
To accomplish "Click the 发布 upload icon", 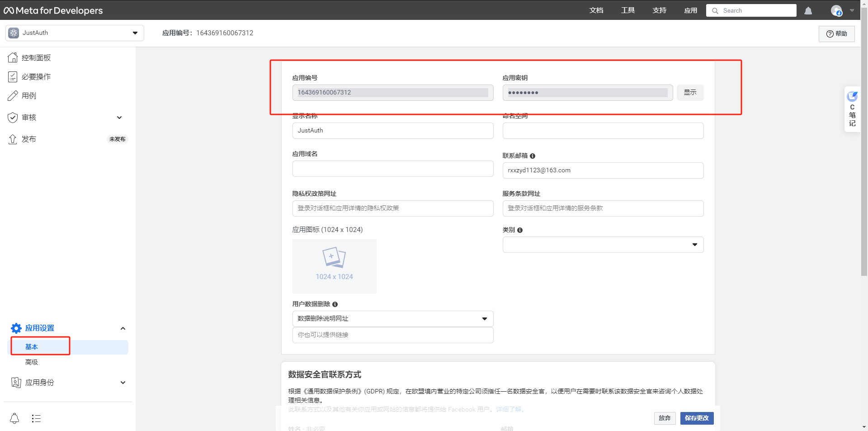I will [13, 139].
